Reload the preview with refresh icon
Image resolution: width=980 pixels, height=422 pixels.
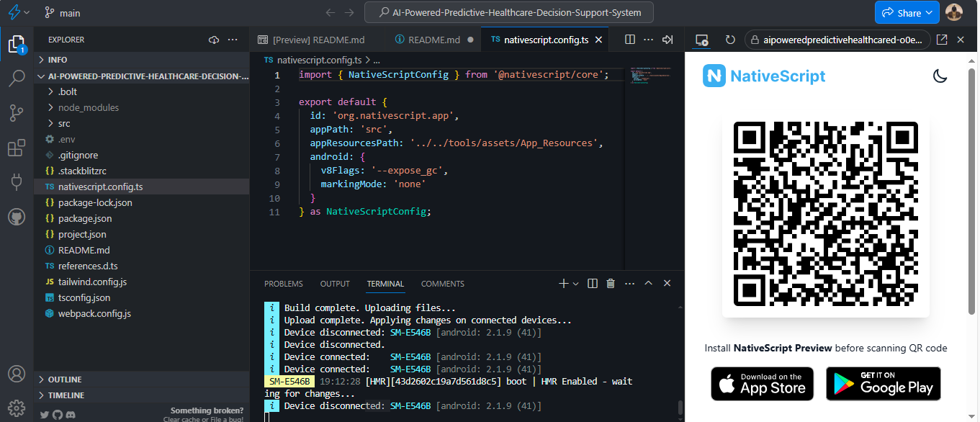tap(730, 40)
